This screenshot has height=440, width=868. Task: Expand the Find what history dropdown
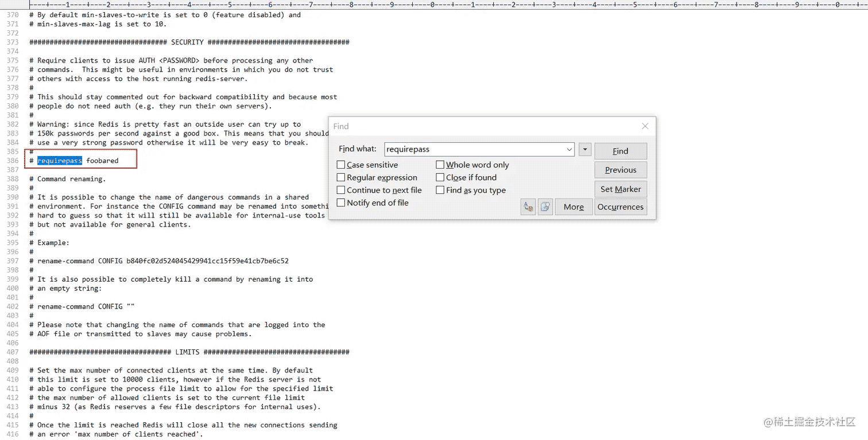(x=569, y=150)
